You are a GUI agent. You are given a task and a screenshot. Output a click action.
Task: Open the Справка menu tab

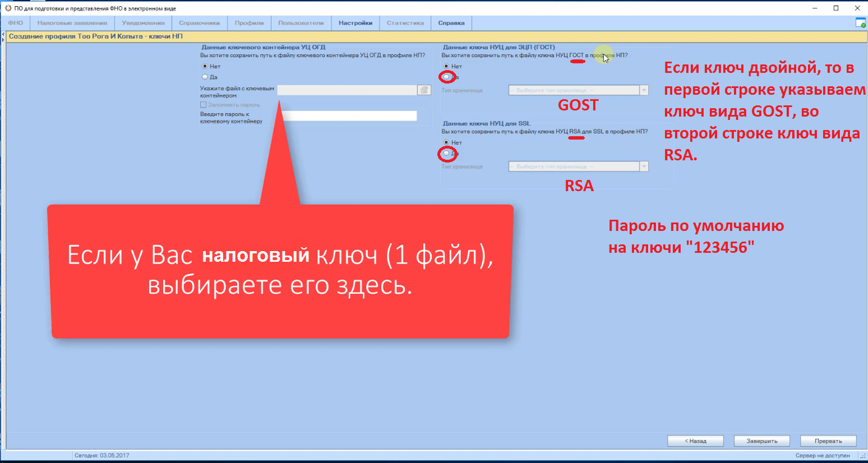pyautogui.click(x=451, y=23)
